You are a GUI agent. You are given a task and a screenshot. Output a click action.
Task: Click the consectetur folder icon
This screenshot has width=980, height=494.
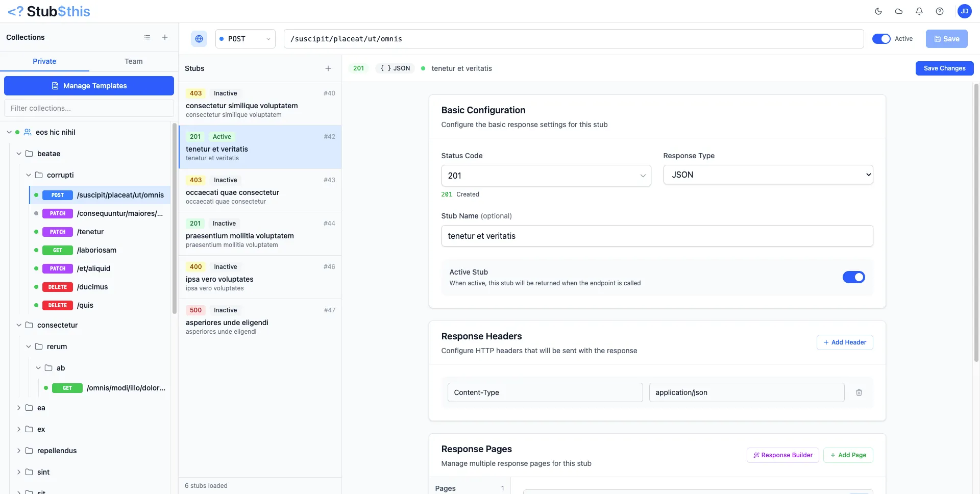29,325
